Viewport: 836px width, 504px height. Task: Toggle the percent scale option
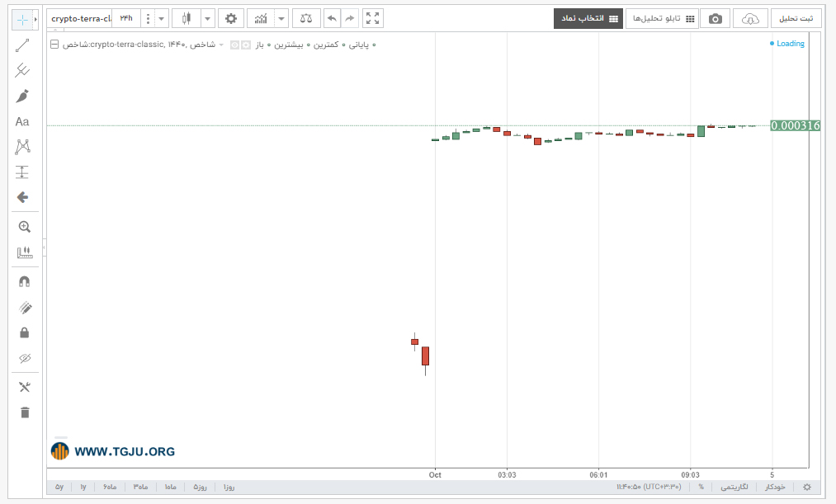pos(701,487)
